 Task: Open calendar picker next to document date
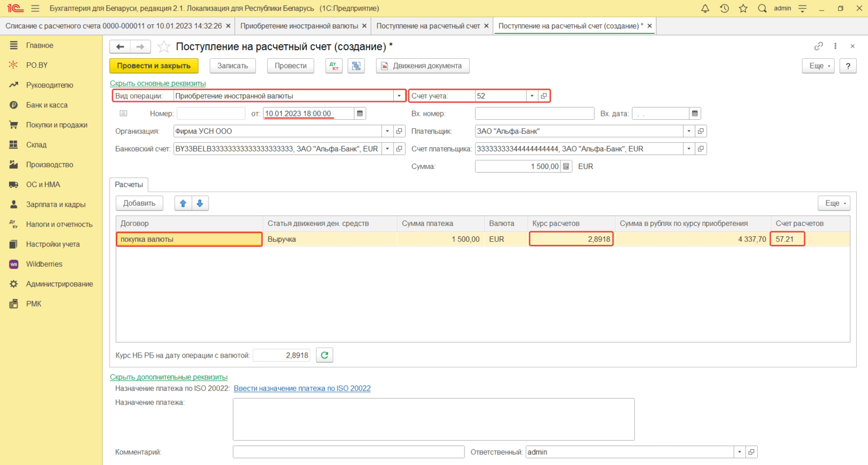pyautogui.click(x=360, y=114)
